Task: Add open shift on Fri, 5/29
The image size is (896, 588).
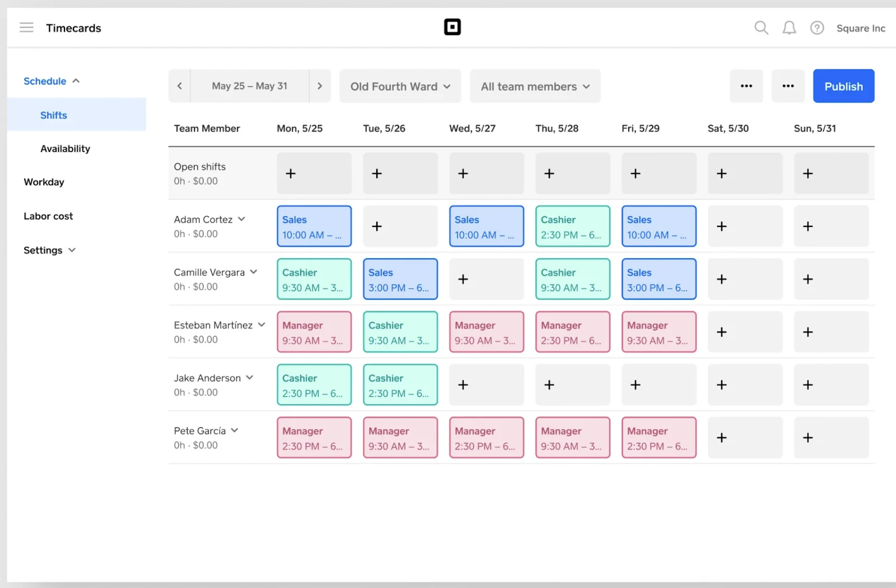Action: [659, 174]
